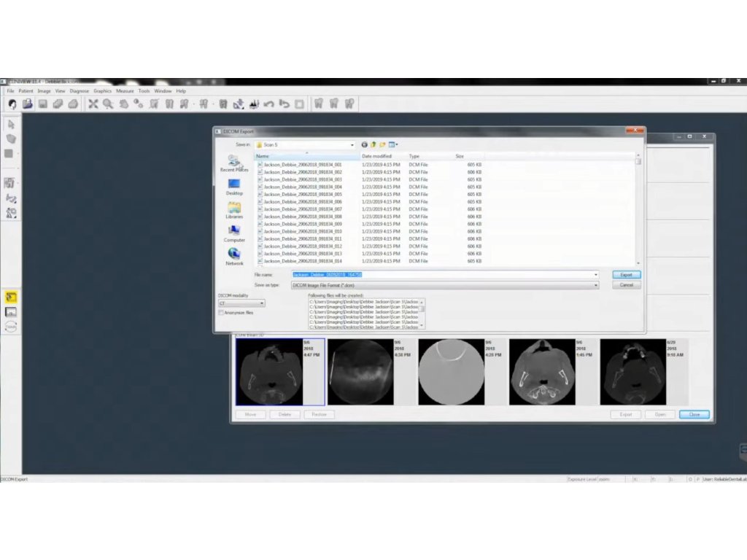Viewport: 747px width, 560px height.
Task: Click the circular arrows icon in left sidebar
Action: click(11, 327)
